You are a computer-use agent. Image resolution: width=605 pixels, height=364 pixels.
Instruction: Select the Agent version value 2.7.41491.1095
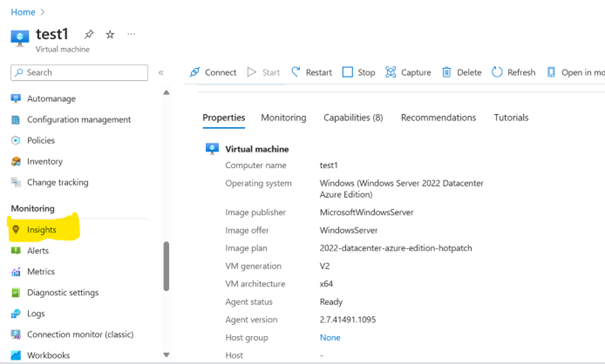coord(348,320)
